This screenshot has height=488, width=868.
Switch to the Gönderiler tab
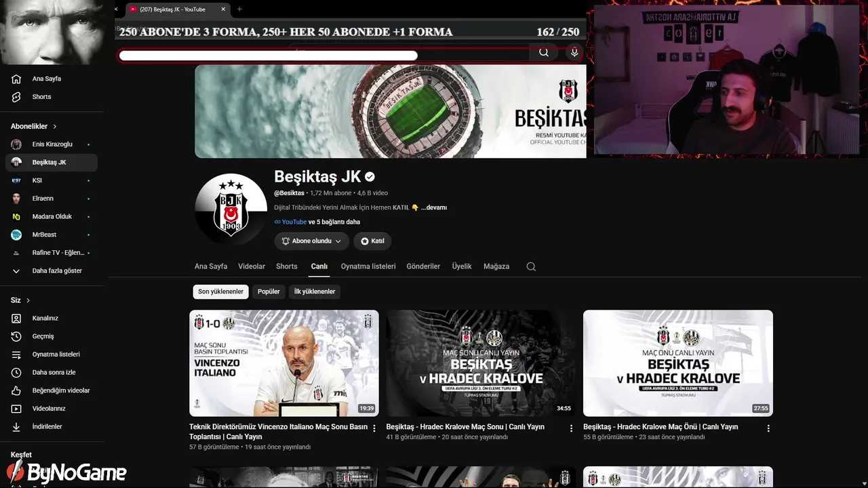click(x=423, y=266)
